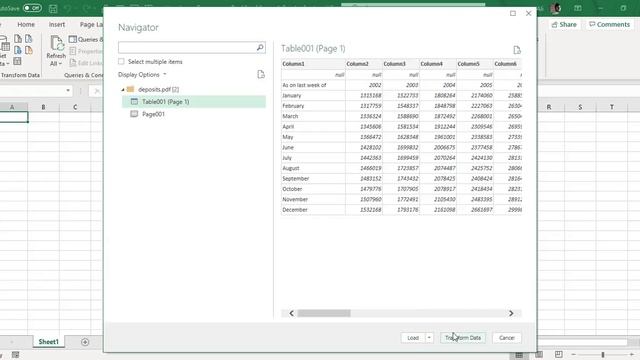Check the Select multiple items checkbox
Screen dimensions: 640x360
[x=121, y=61]
